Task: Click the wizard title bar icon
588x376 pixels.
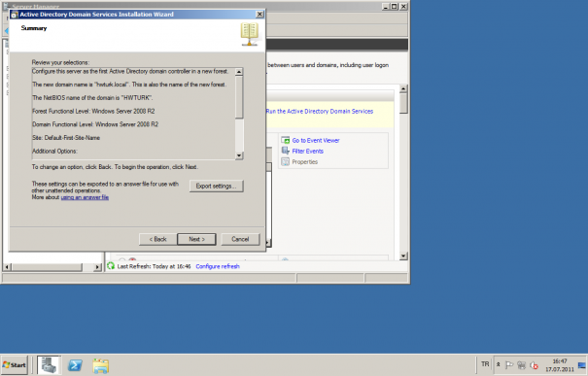Action: (15, 15)
